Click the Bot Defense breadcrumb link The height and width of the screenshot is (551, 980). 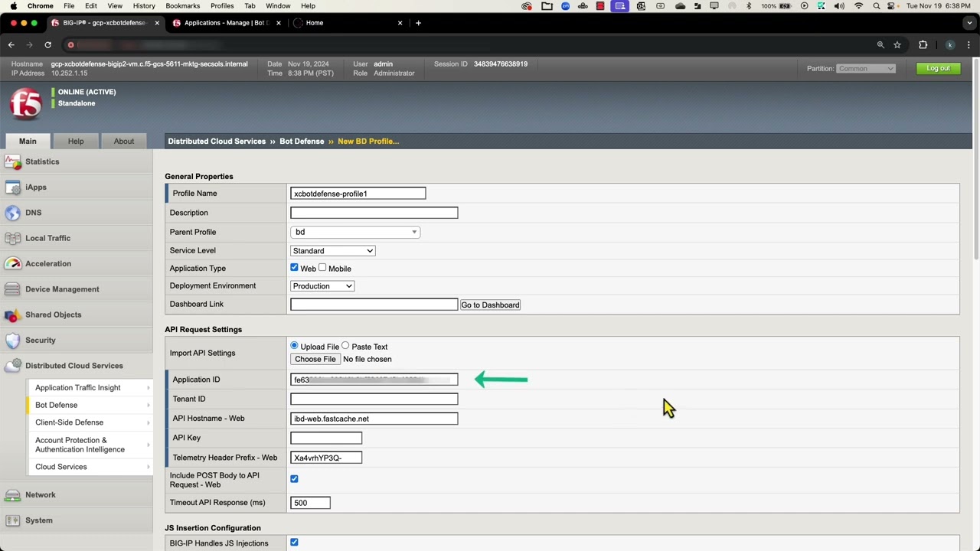(302, 142)
